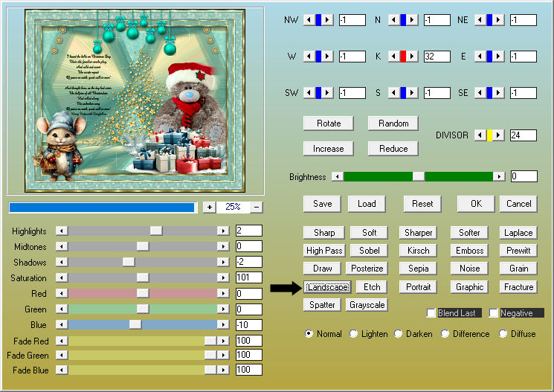Increase S value with right arrow
Image resolution: width=554 pixels, height=392 pixels.
tap(412, 93)
